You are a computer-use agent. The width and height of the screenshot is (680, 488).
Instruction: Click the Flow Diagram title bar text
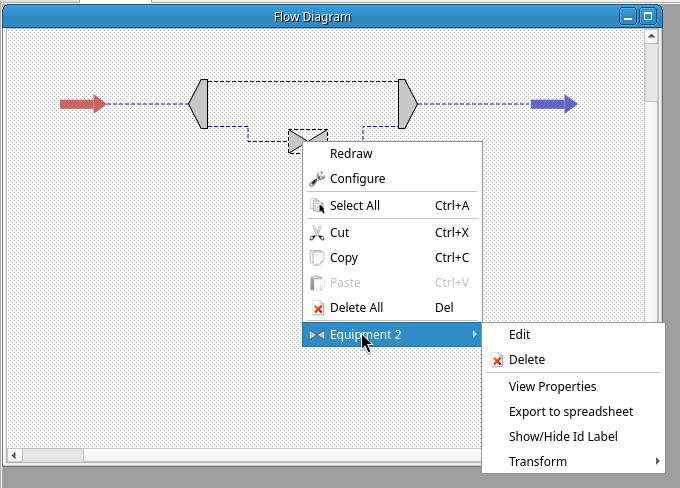312,17
